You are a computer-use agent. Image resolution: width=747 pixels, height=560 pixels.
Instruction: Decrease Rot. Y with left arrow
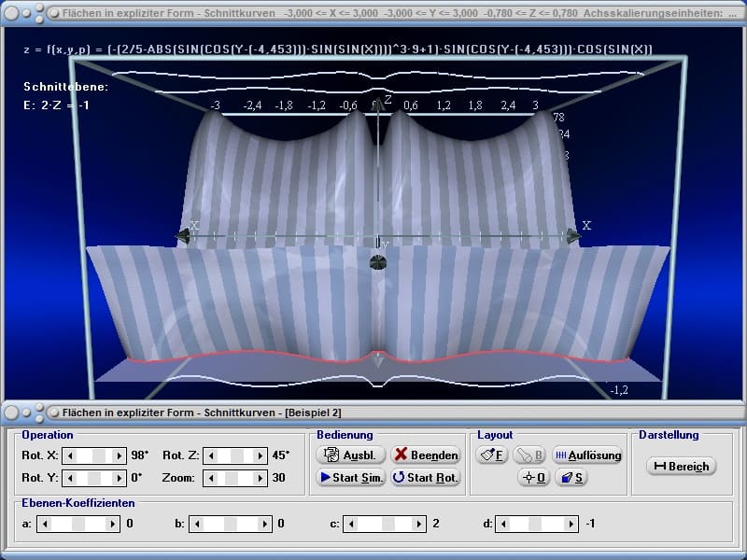tap(70, 478)
